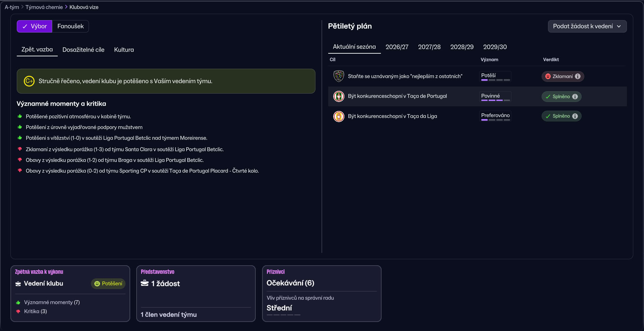Viewport: 644px width, 331px height.
Task: Open the Kultura tab
Action: pos(124,50)
